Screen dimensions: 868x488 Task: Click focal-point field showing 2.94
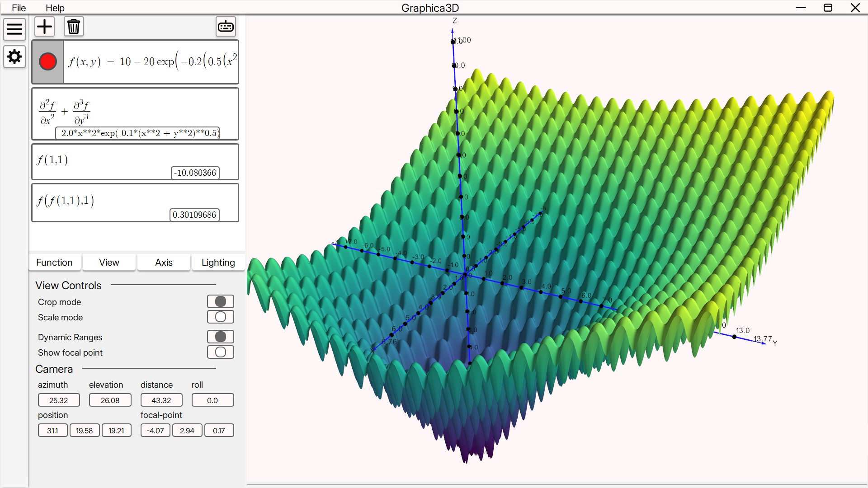point(187,431)
